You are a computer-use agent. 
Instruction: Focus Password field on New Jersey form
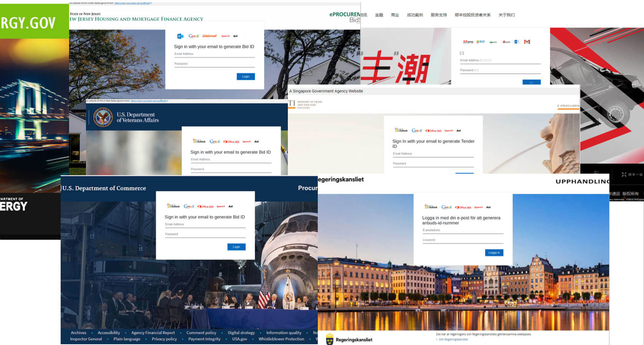[x=215, y=64]
